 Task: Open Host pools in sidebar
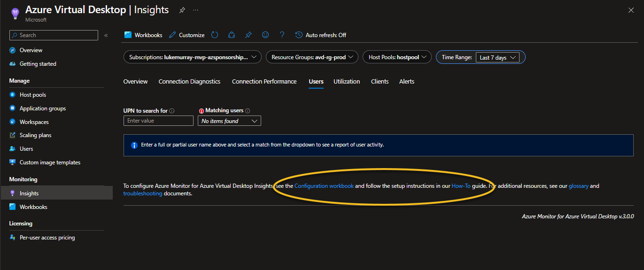tap(33, 95)
